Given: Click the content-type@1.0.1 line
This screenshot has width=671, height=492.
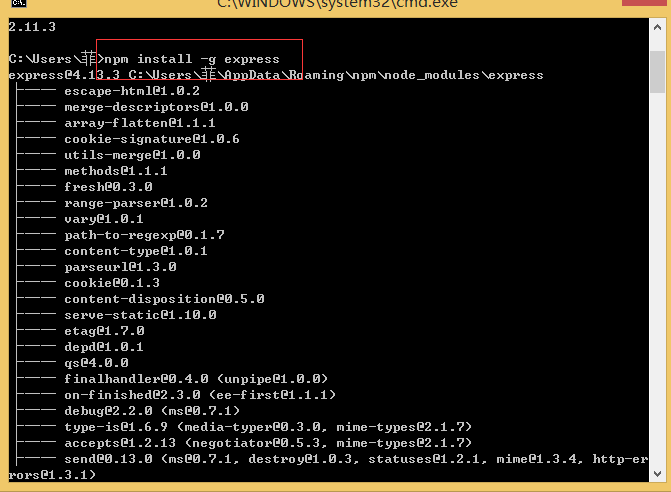Looking at the screenshot, I should click(136, 251).
